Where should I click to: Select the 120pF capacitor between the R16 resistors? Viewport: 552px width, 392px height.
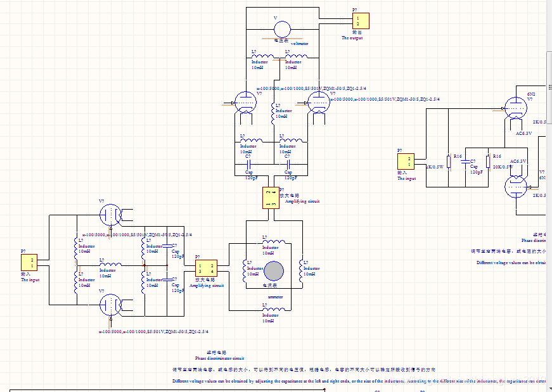465,161
